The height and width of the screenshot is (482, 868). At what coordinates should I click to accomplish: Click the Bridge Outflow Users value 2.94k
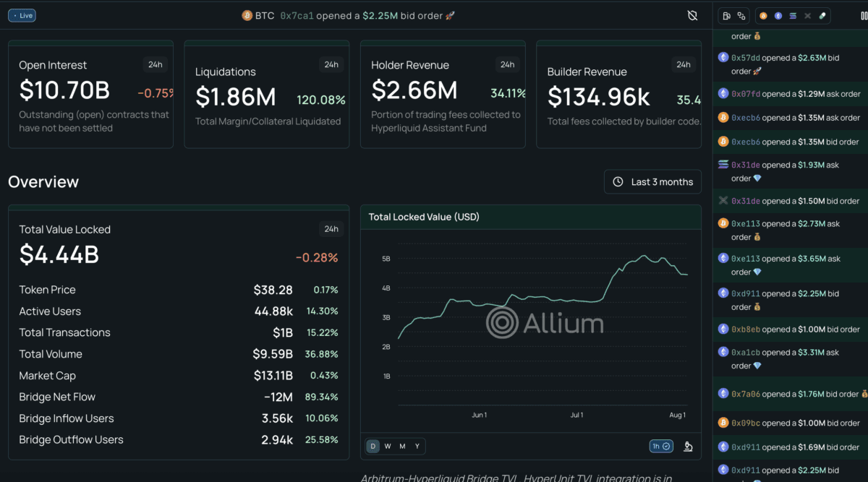277,439
